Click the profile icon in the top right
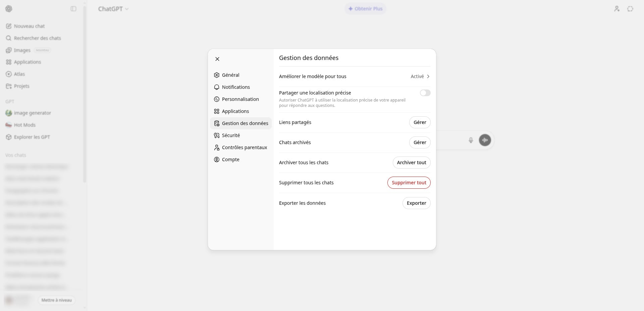The width and height of the screenshot is (644, 311). click(x=617, y=9)
